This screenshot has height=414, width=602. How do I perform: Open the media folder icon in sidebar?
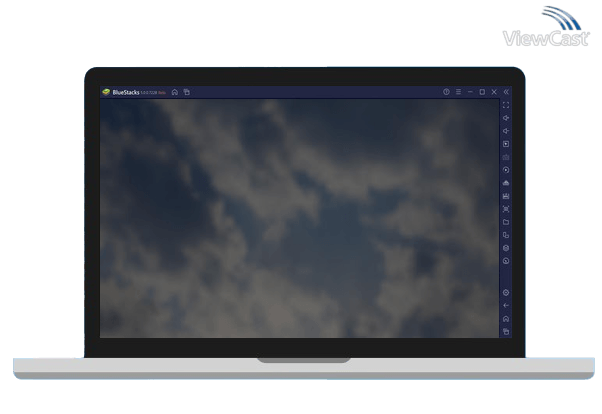tap(506, 222)
